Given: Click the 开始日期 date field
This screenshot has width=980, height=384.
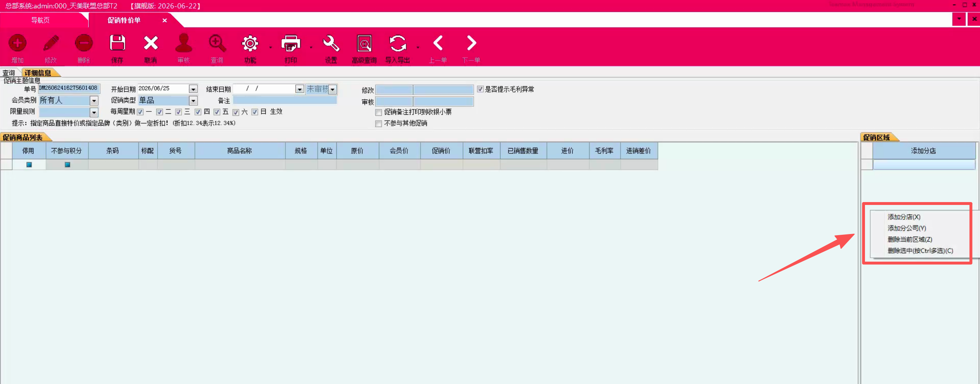Looking at the screenshot, I should (164, 88).
